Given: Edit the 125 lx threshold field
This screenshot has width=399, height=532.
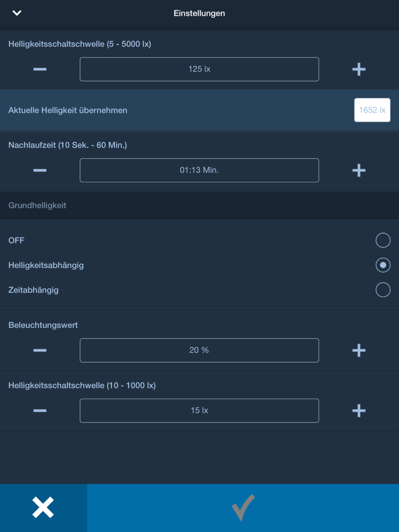Looking at the screenshot, I should tap(199, 69).
